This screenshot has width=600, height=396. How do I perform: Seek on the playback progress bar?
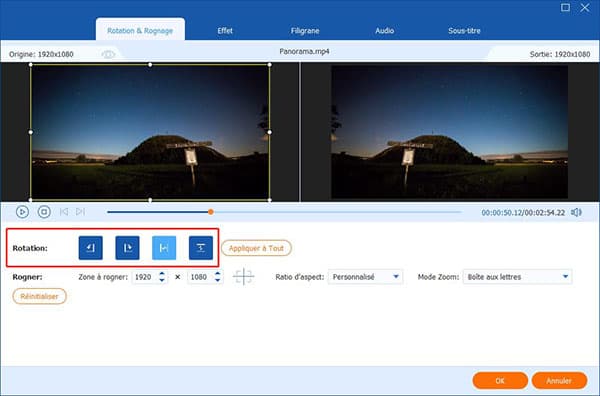coord(284,212)
